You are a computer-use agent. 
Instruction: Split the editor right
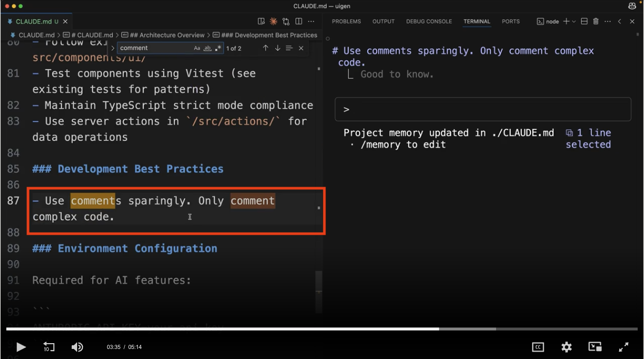pyautogui.click(x=298, y=22)
